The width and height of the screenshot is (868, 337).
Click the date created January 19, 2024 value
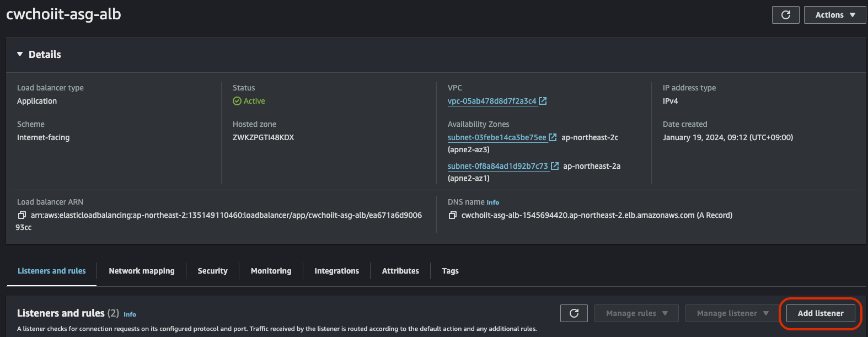728,137
